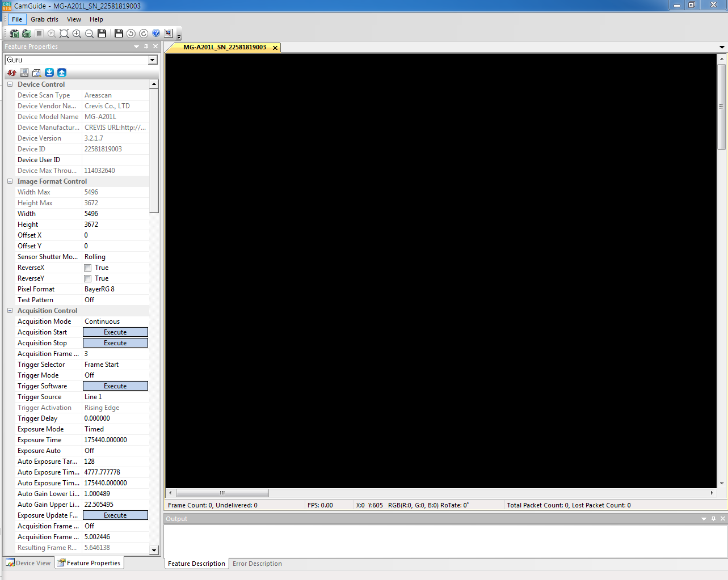
Task: Execute Acquisition Start
Action: [x=115, y=332]
